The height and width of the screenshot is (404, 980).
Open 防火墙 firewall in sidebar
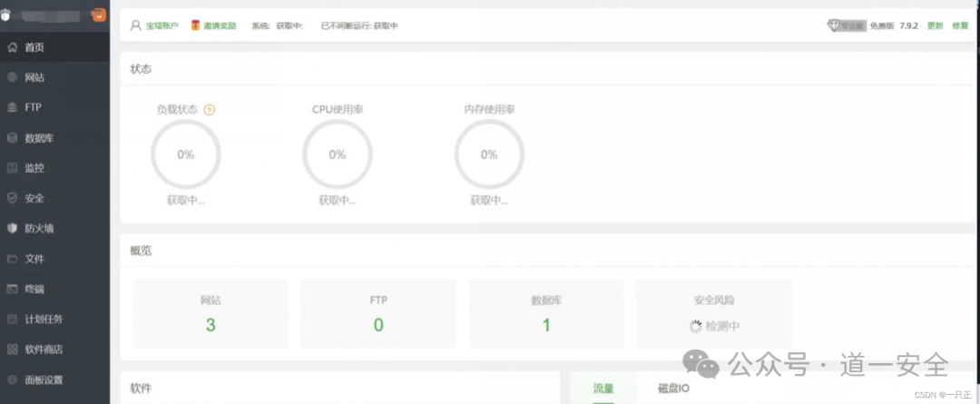[x=55, y=228]
